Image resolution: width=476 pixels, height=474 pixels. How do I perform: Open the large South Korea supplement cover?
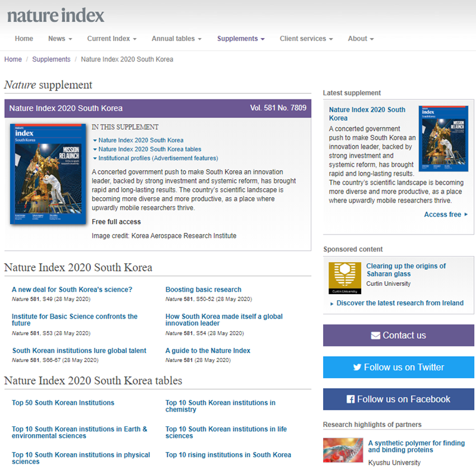click(x=48, y=174)
